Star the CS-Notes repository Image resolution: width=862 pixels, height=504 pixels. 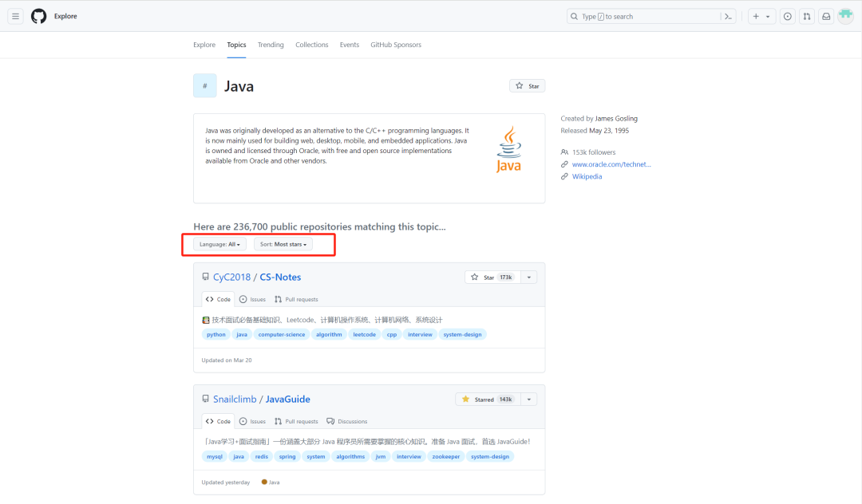[x=492, y=278]
